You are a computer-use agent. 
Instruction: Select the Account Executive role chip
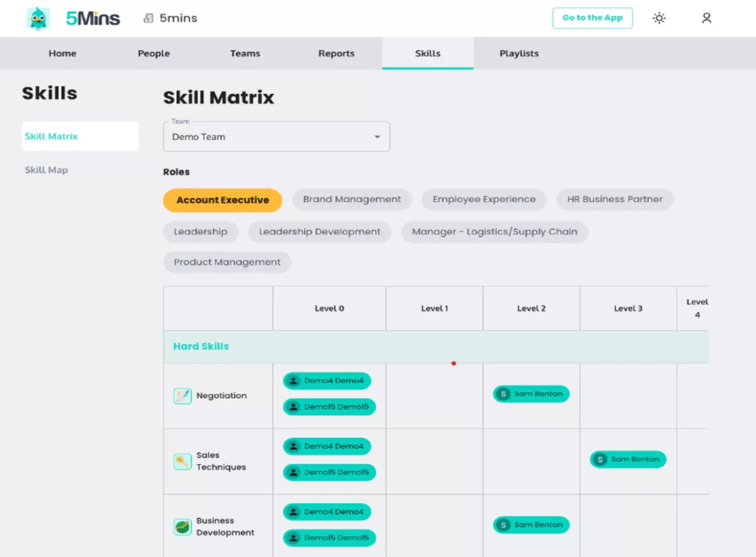point(222,200)
